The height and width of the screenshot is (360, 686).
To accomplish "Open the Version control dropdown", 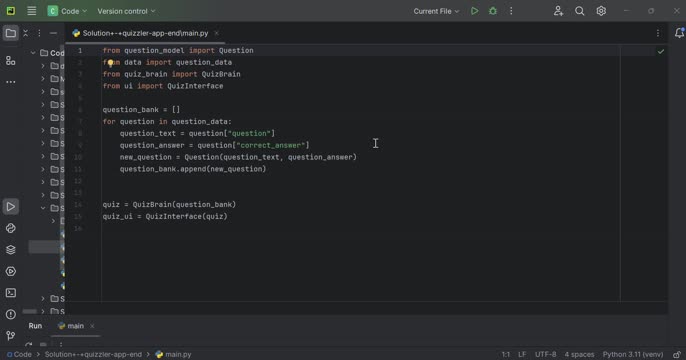I will tap(126, 11).
